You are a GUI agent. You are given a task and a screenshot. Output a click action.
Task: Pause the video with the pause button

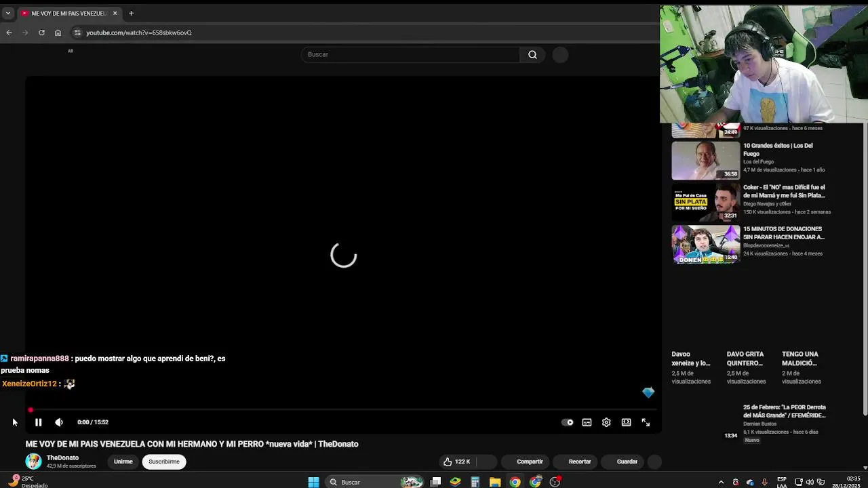pyautogui.click(x=38, y=422)
